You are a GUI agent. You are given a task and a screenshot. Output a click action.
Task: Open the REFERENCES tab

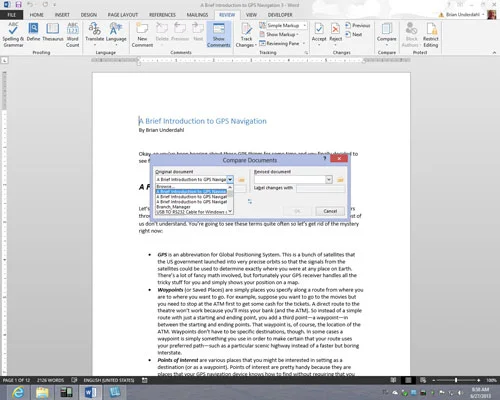click(162, 15)
